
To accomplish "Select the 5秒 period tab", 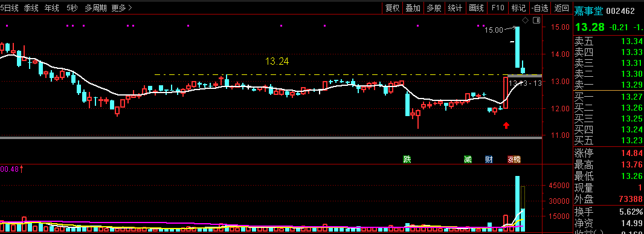I will [72, 8].
